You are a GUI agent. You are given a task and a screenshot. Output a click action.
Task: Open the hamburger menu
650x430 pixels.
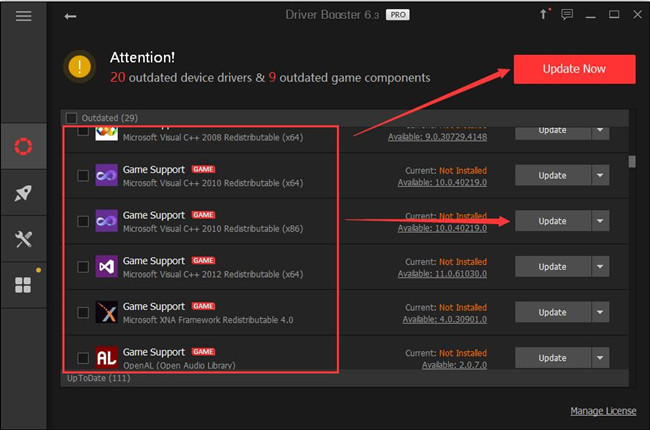(23, 16)
